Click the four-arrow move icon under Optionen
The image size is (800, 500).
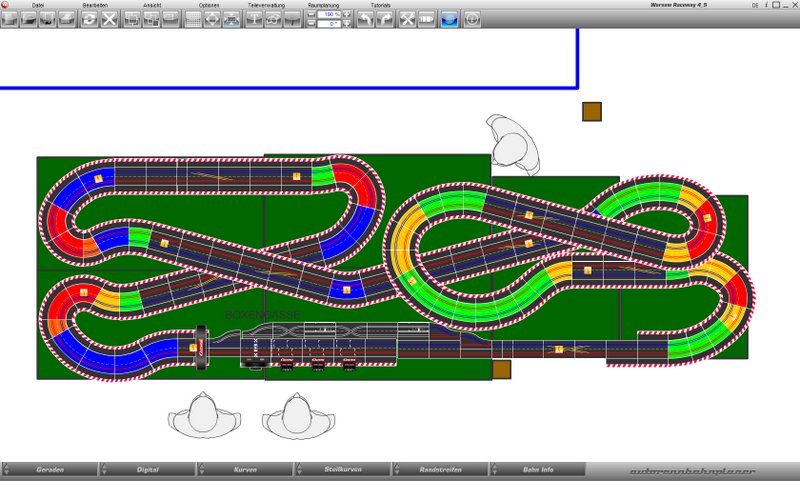coord(212,19)
